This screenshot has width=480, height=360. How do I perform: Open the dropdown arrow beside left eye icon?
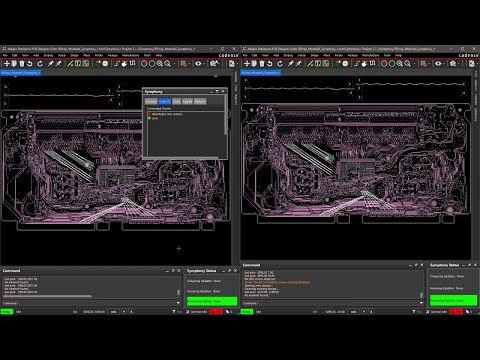[x=204, y=64]
